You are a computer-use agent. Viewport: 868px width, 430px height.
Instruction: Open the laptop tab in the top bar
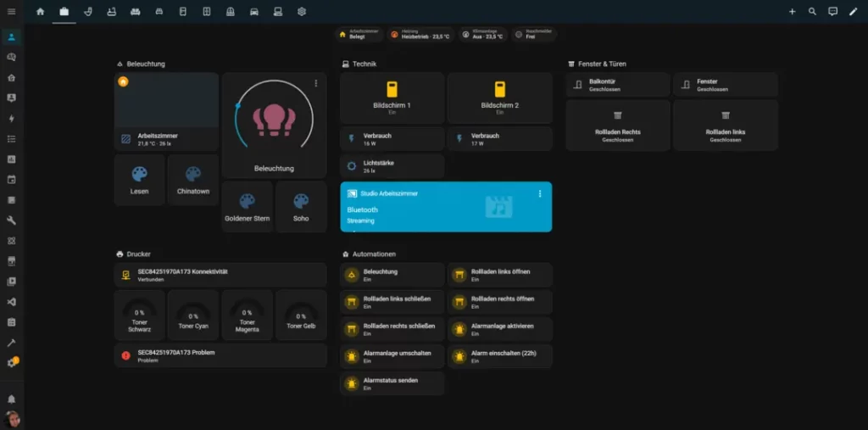(x=278, y=12)
